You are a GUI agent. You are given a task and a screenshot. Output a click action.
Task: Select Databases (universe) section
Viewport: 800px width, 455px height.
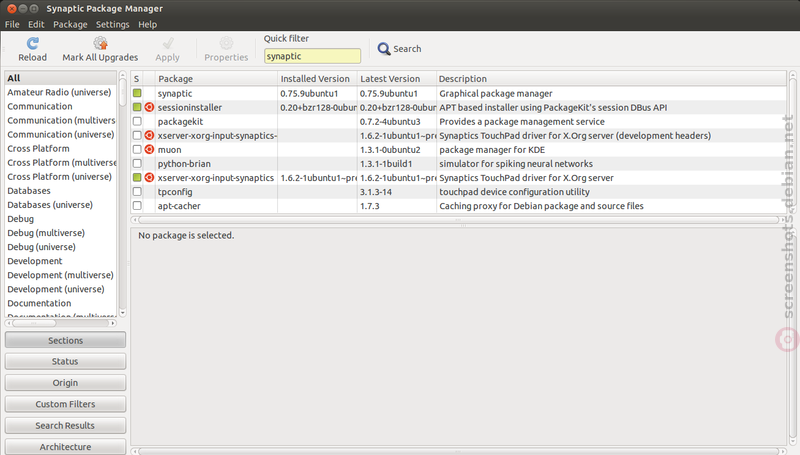[61, 205]
